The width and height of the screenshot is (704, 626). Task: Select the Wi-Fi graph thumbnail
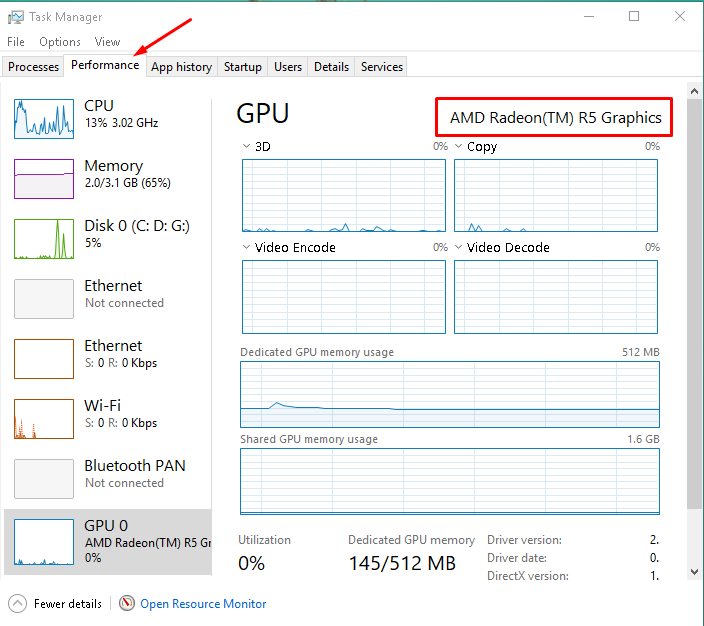pyautogui.click(x=44, y=419)
